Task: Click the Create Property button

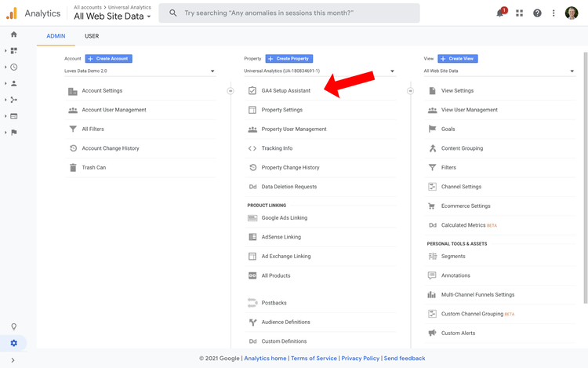Action: coord(289,59)
